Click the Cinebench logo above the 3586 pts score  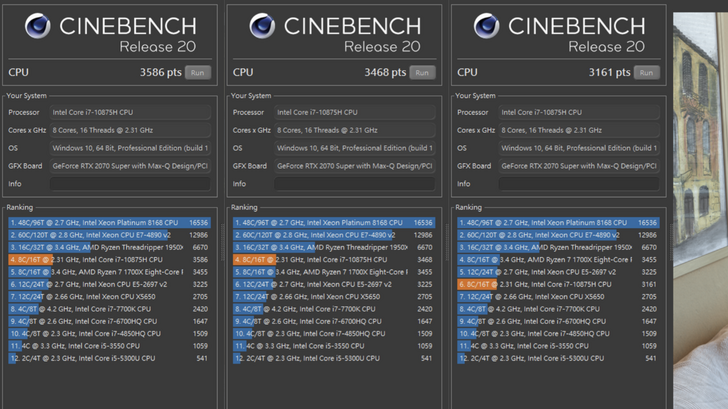pyautogui.click(x=38, y=26)
